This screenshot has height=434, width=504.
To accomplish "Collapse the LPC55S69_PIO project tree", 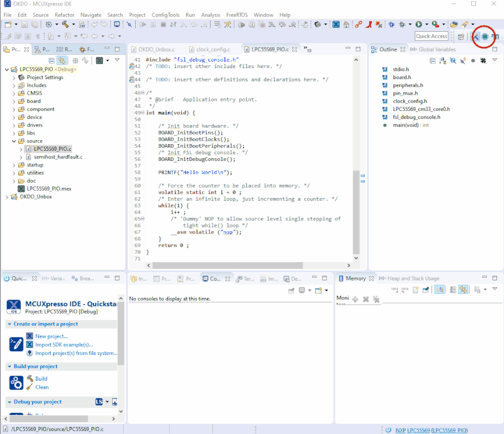I will point(7,70).
